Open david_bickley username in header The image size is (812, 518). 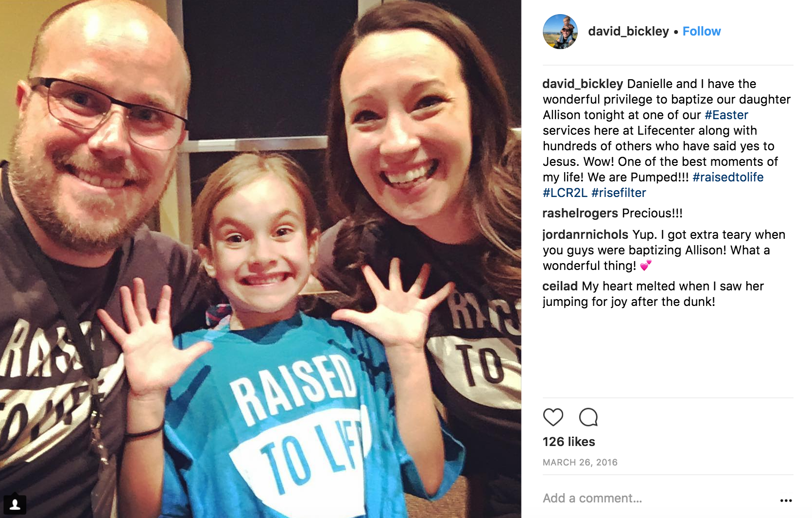[x=628, y=31]
